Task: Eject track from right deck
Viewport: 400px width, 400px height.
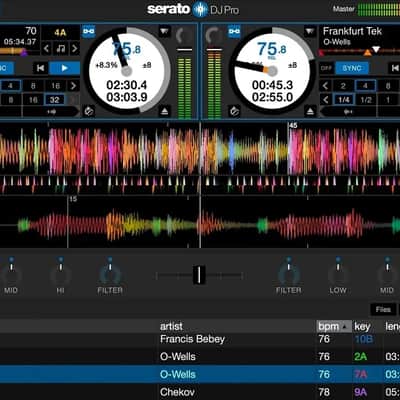Action: coord(310,111)
